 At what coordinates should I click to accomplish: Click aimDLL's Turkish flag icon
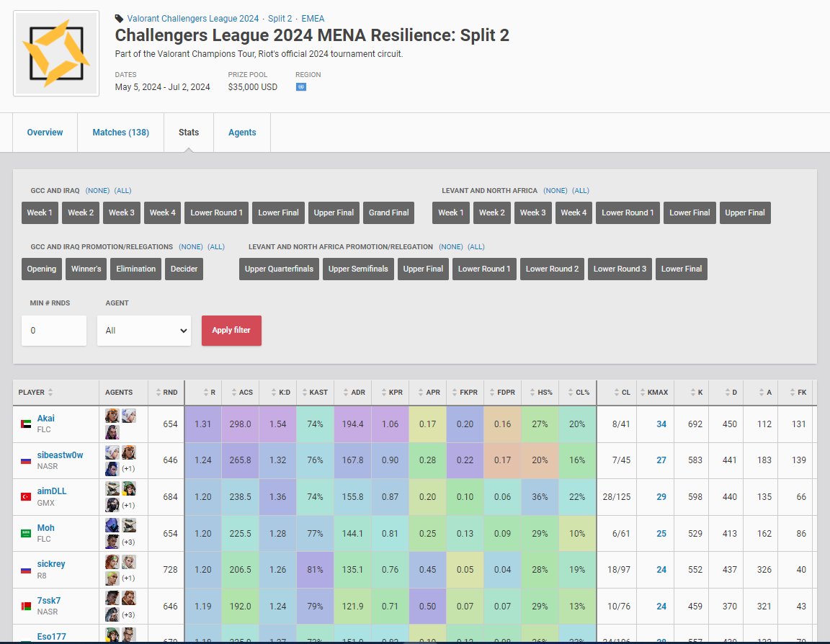click(x=25, y=497)
